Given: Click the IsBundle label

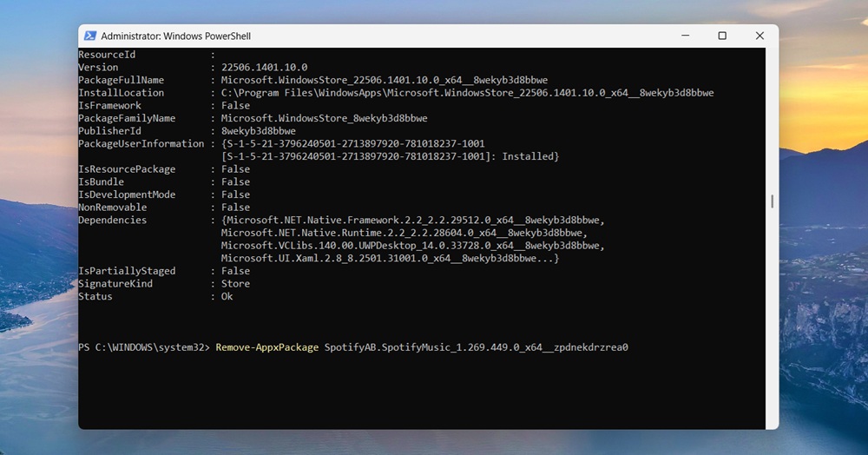Looking at the screenshot, I should pyautogui.click(x=101, y=182).
